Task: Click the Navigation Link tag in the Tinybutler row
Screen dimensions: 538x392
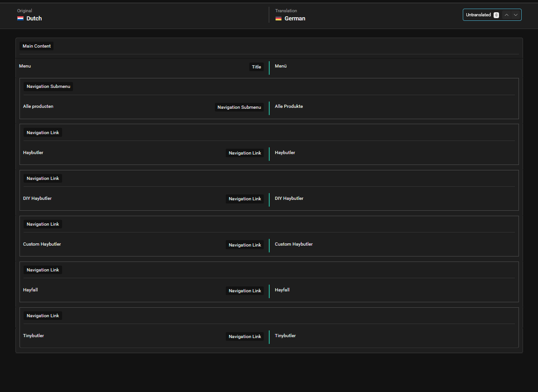Action: point(245,336)
